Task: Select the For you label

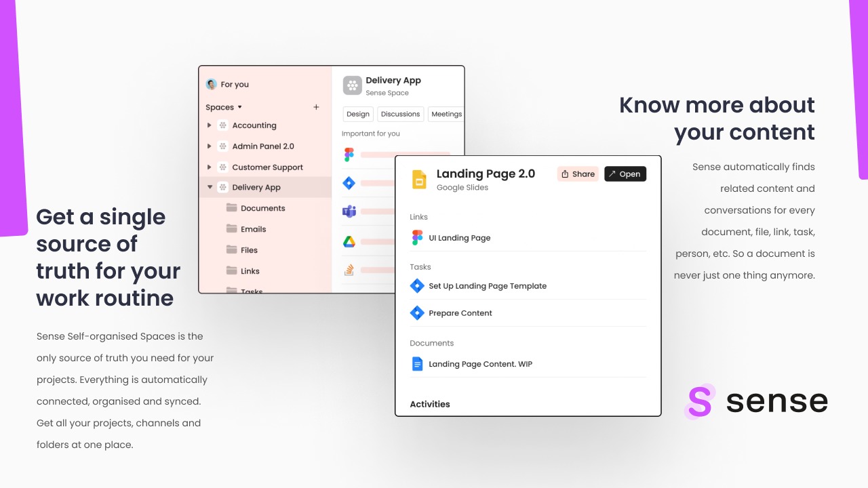Action: [235, 85]
